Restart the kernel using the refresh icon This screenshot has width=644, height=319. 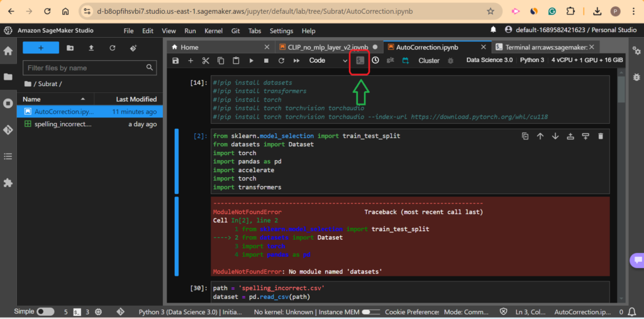point(280,60)
